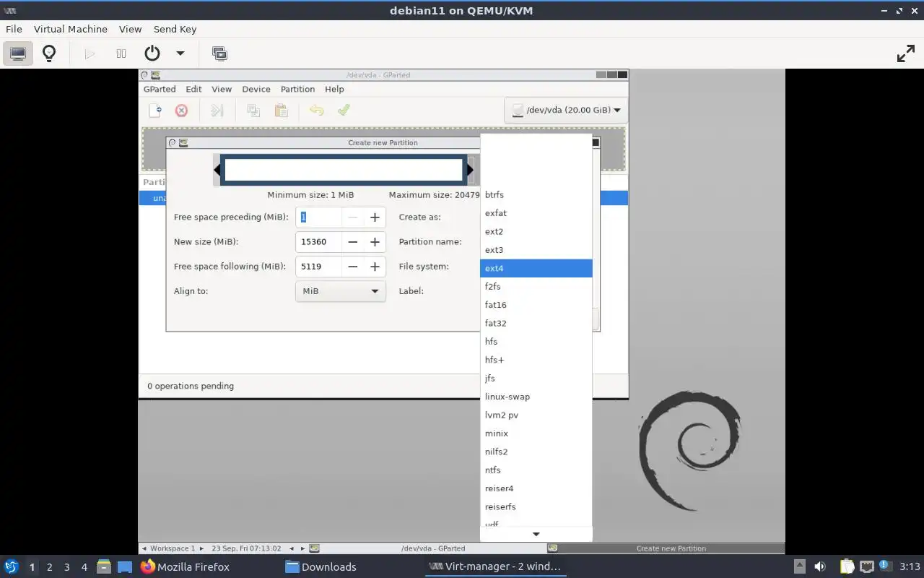The width and height of the screenshot is (924, 578).
Task: Click the manage snapshots icon
Action: click(x=219, y=53)
